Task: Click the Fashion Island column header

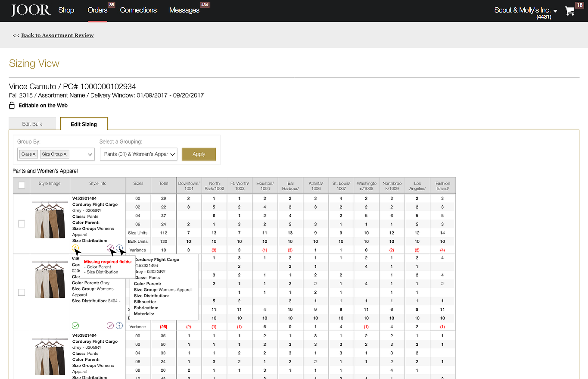Action: pos(443,186)
